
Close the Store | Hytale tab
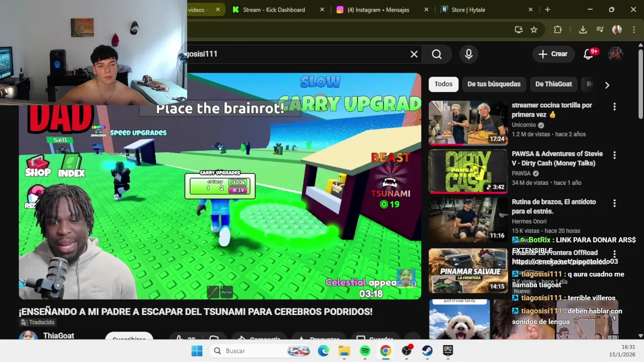tap(530, 10)
